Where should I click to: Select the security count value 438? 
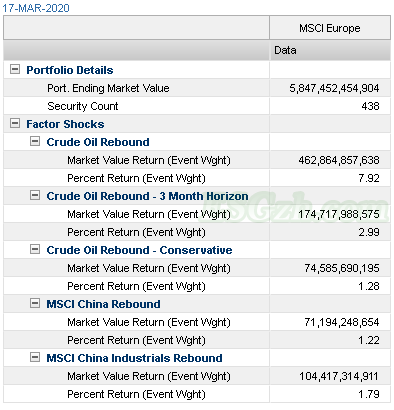tap(370, 106)
